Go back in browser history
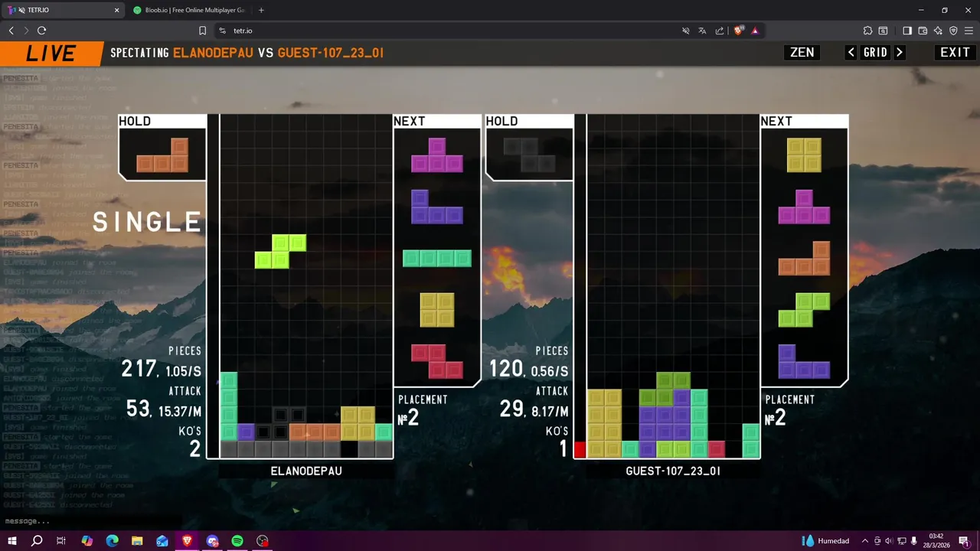The image size is (980, 551). 11,31
